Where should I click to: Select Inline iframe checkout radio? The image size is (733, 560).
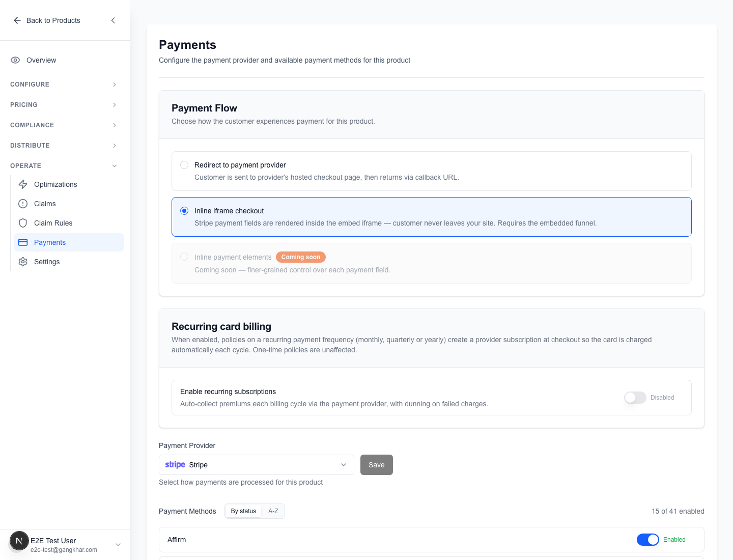tap(184, 211)
